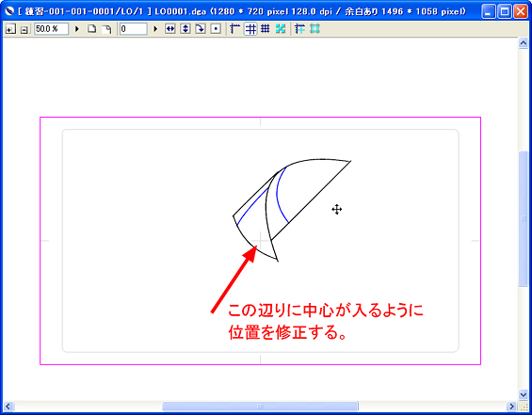Click the rotate view arrow icon
Viewport: 532px width, 415px height.
(201, 29)
